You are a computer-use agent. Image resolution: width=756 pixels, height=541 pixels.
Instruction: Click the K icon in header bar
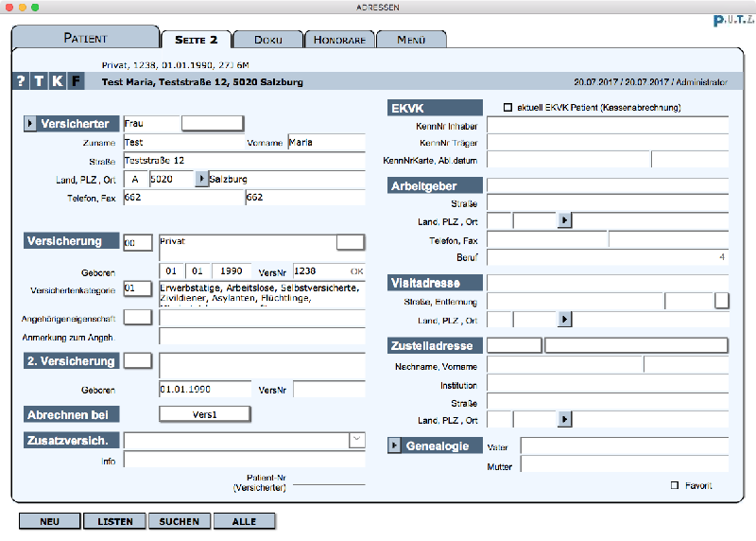point(58,81)
